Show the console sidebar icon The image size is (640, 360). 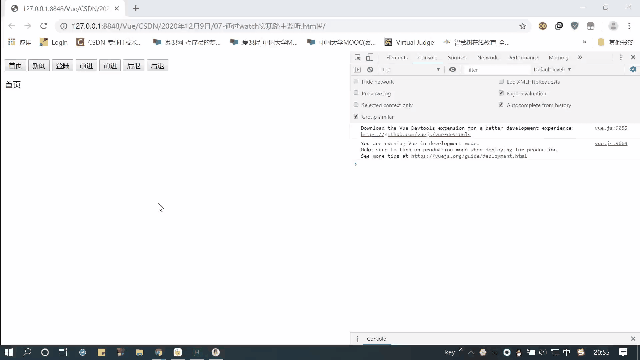[358, 70]
